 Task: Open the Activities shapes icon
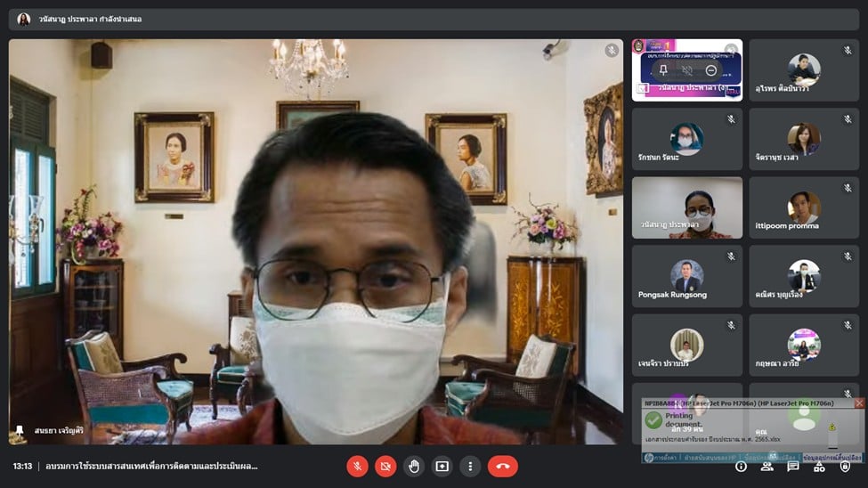pyautogui.click(x=819, y=466)
